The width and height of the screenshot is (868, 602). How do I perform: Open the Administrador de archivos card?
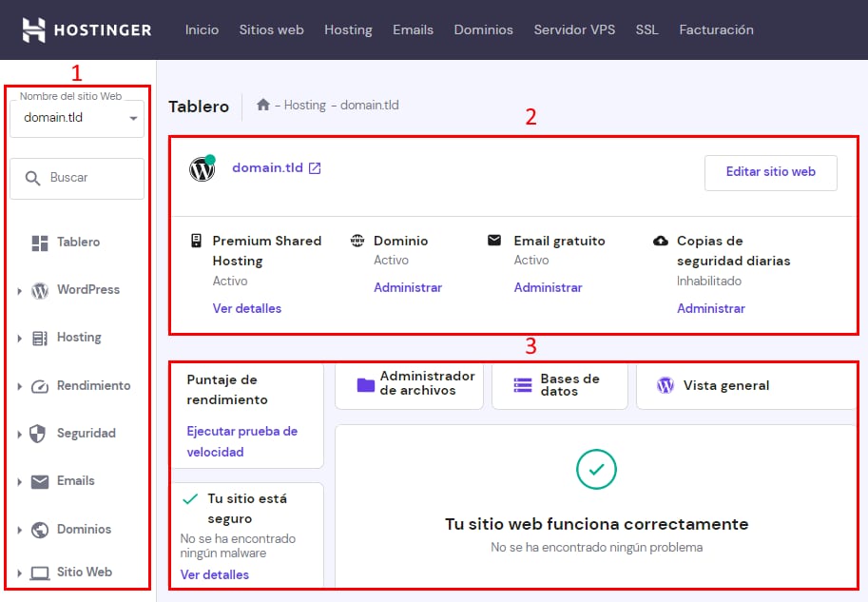409,384
